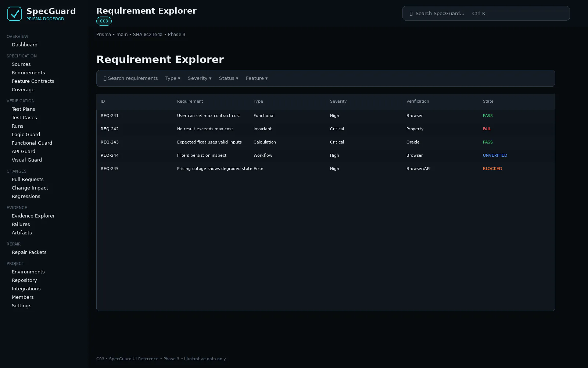
Task: Click the SHA 8c21e4a breadcrumb
Action: (148, 35)
